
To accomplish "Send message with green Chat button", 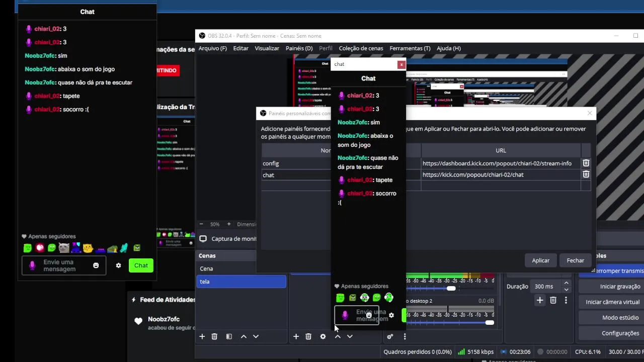I will click(x=141, y=265).
